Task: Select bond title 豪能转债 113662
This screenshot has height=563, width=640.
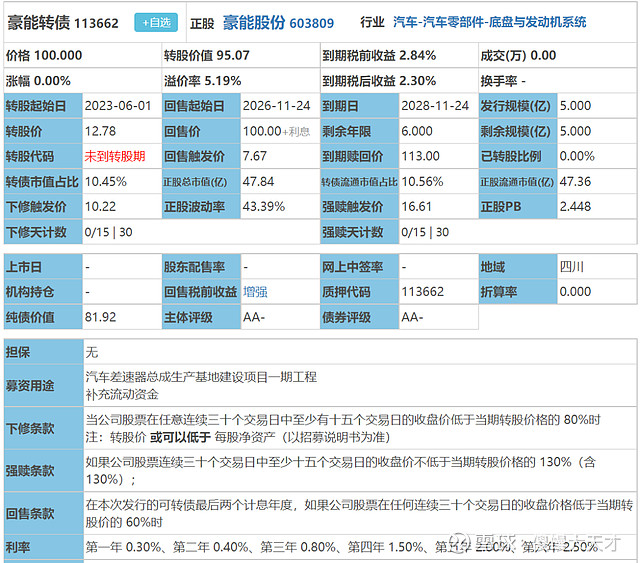Action: [x=63, y=23]
